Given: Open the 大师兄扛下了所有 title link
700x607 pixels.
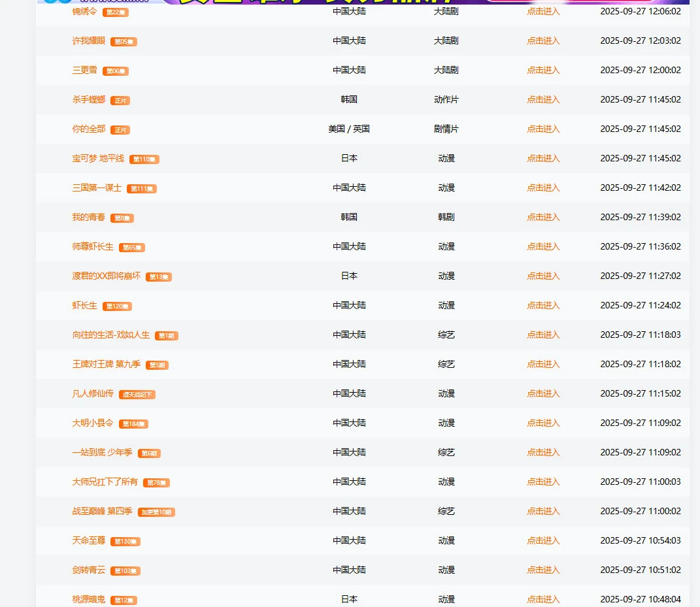Looking at the screenshot, I should point(105,482).
